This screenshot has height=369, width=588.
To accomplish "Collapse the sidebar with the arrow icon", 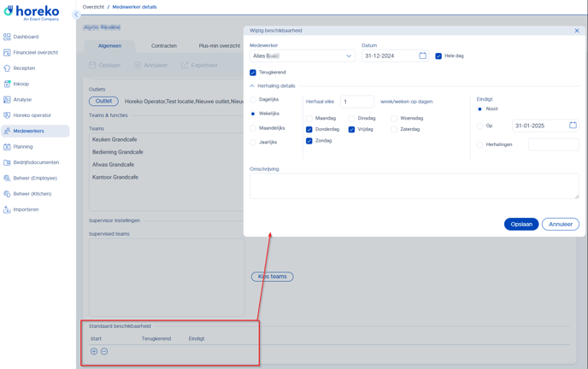I will click(76, 15).
